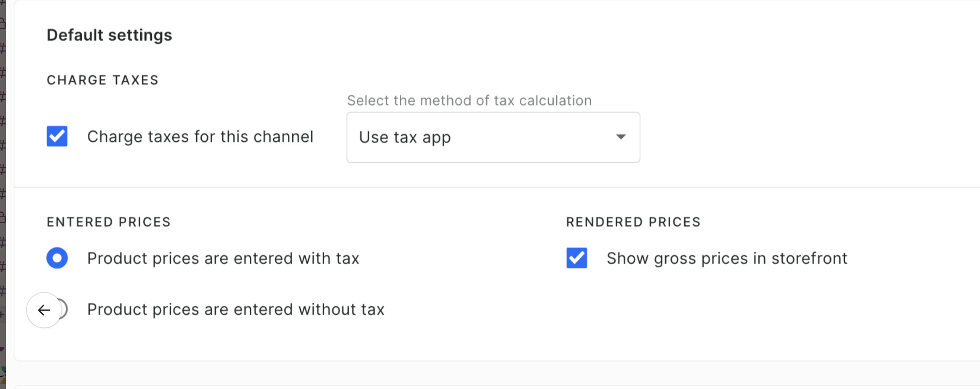Click 'Product prices are entered with tax' label
Viewport: 980px width, 389px height.
(x=223, y=258)
